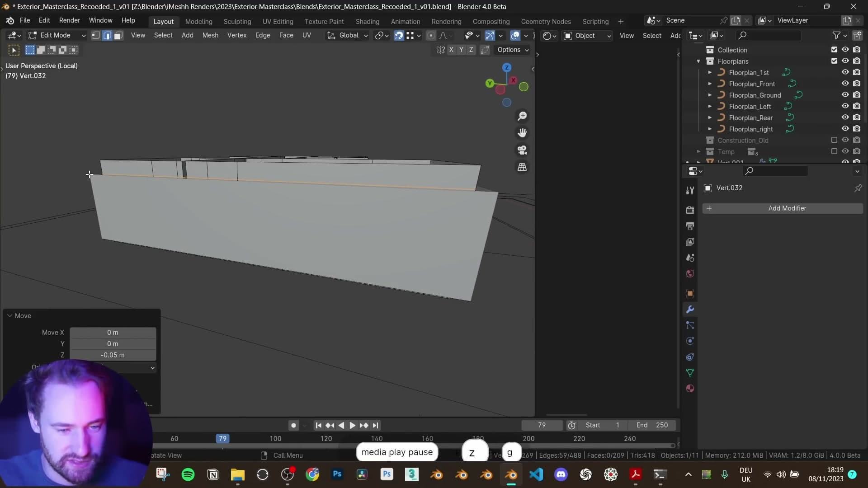Open the Global transform orientation dropdown
Viewport: 868px width, 488px height.
[x=347, y=36]
